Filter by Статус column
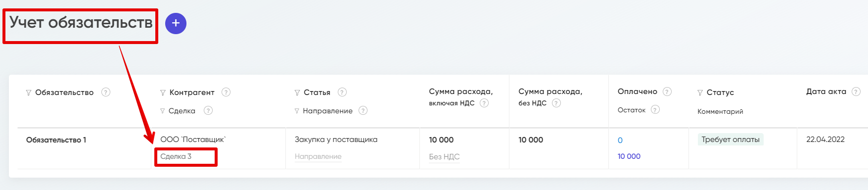 pos(700,93)
